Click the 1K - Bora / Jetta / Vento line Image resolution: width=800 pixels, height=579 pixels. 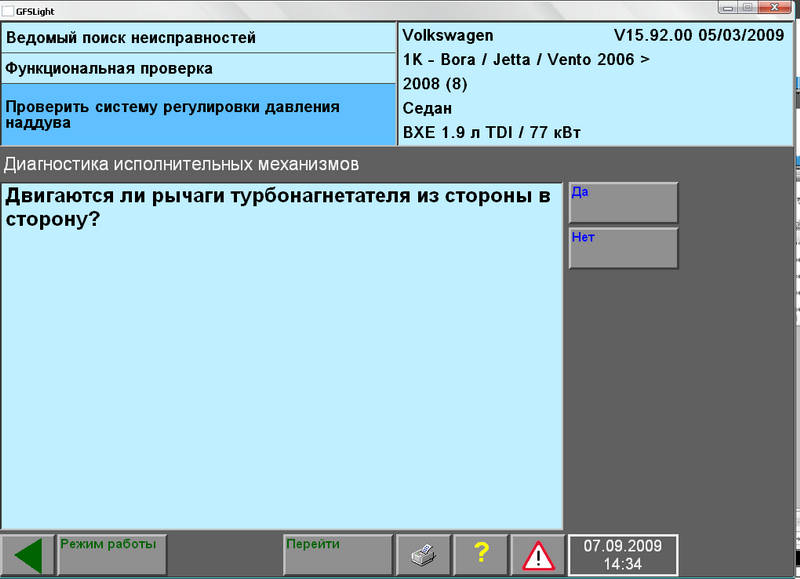[x=526, y=60]
